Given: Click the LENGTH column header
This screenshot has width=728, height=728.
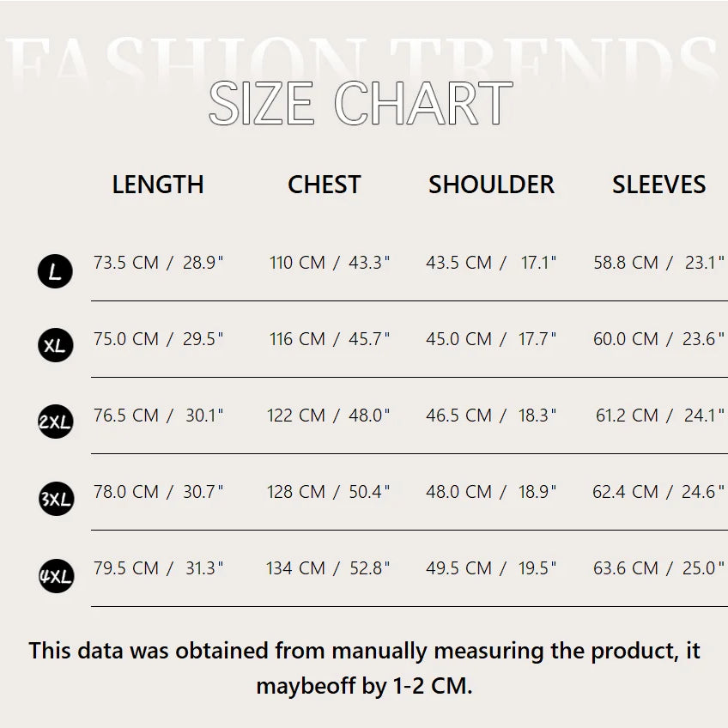Looking at the screenshot, I should coord(158,185).
